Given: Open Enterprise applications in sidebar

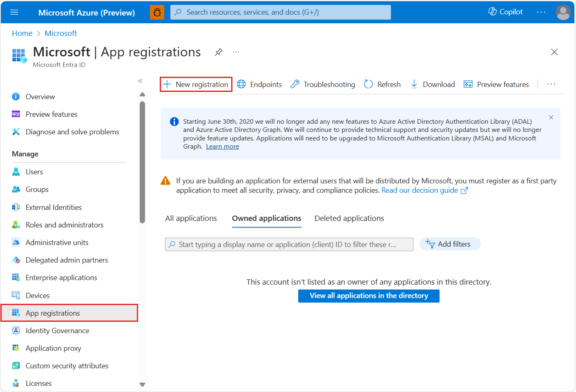Looking at the screenshot, I should click(x=61, y=278).
